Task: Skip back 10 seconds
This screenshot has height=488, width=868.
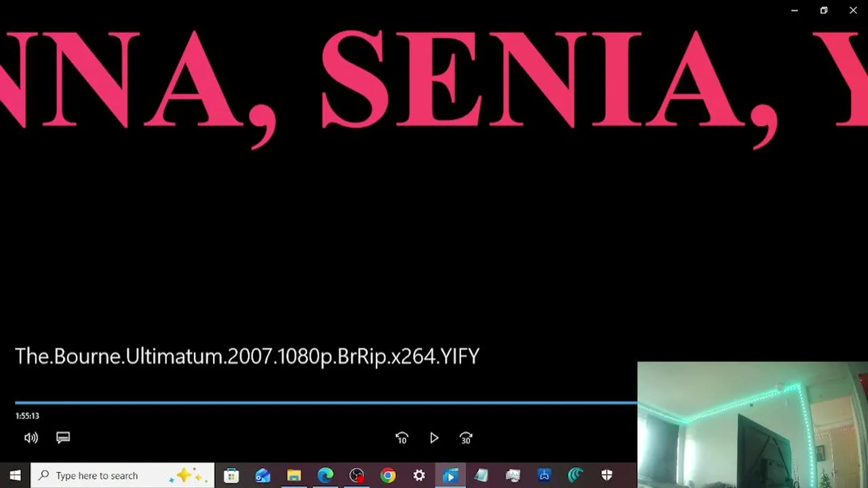Action: tap(401, 439)
